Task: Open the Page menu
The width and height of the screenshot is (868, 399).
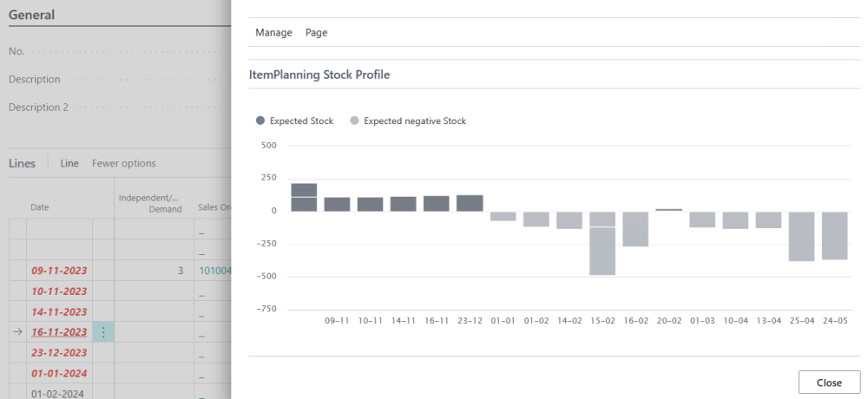Action: (317, 33)
